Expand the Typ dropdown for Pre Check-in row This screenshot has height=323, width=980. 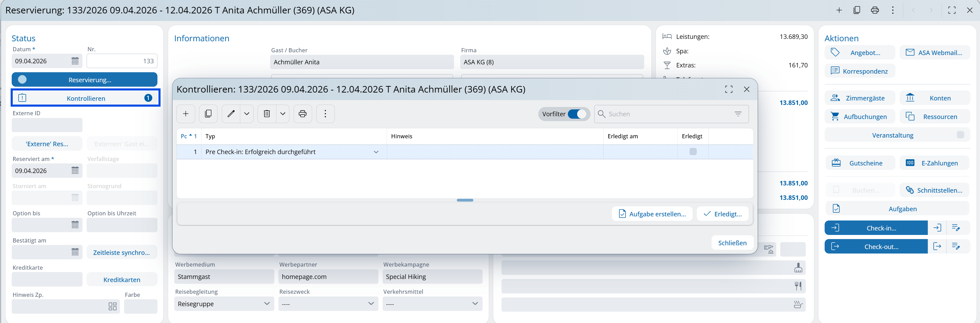pos(376,152)
